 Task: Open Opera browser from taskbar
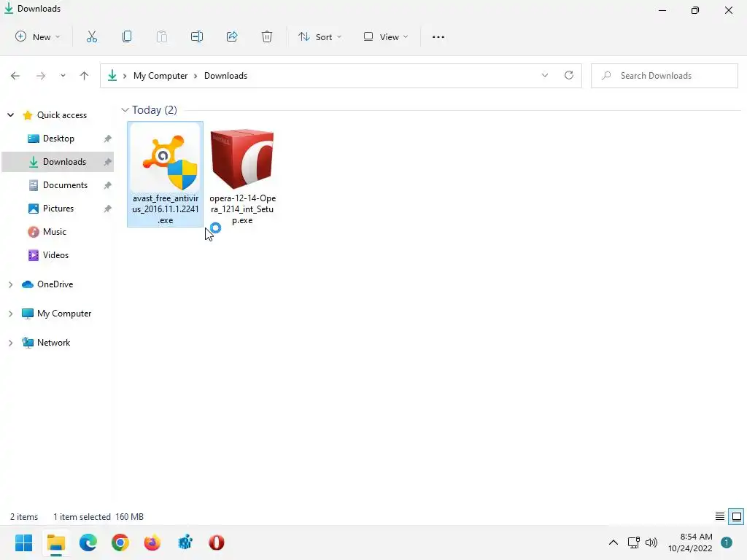point(216,542)
